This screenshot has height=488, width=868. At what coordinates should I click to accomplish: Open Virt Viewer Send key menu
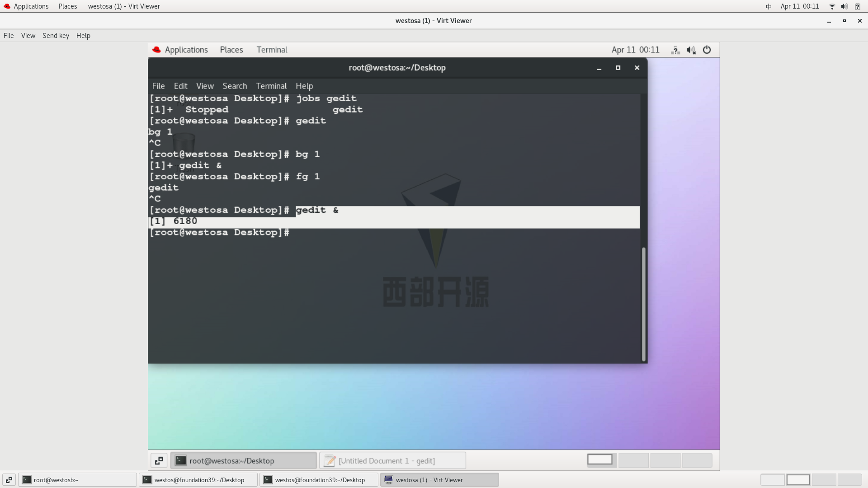coord(56,36)
